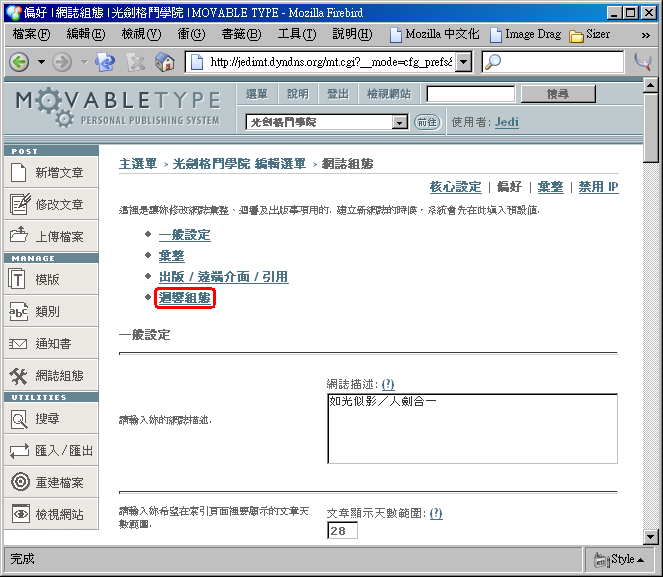Viewport: 663px width, 577px height.
Task: Click the 核心設定 link
Action: point(455,187)
